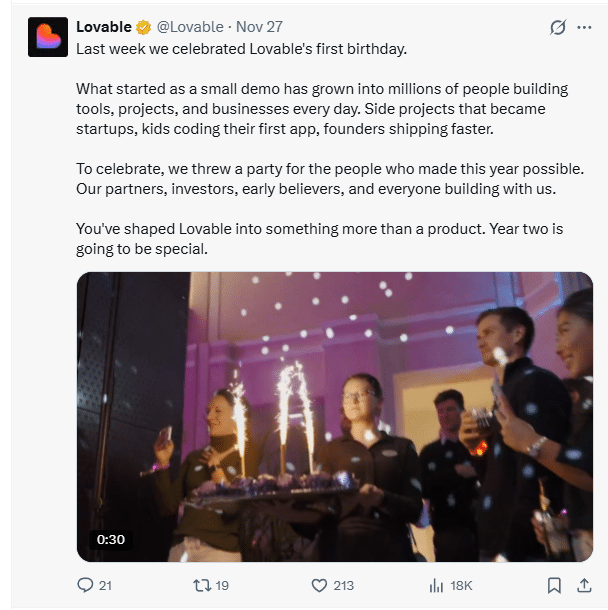Click the gold verified badge
The image size is (608, 610).
(x=145, y=27)
